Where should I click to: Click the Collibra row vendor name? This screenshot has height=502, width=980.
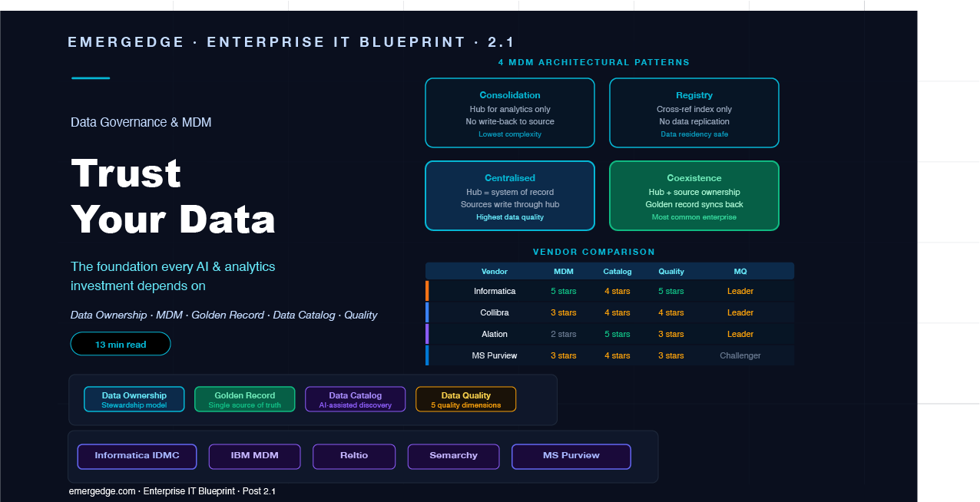[495, 312]
